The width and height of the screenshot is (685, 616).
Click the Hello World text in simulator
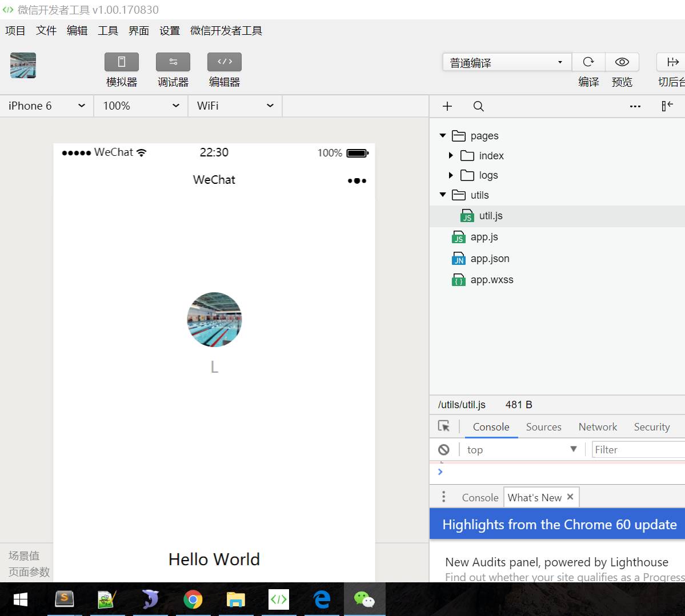click(x=214, y=559)
